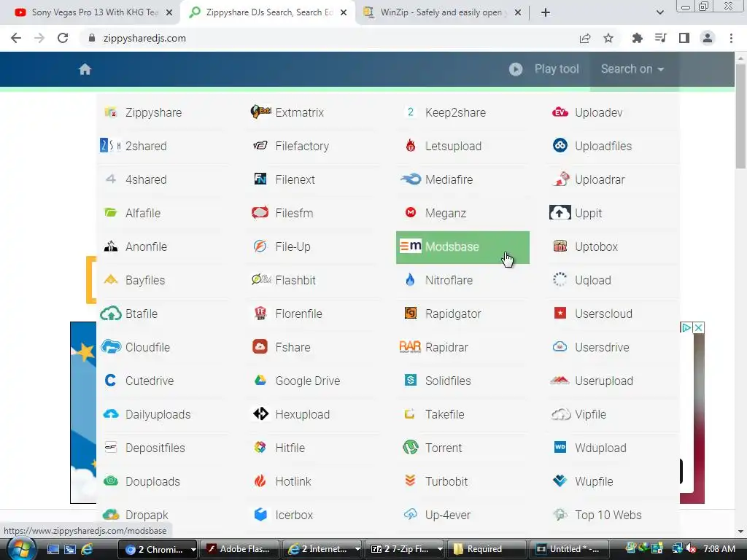
Task: Click the Mediafire logo icon
Action: [410, 179]
